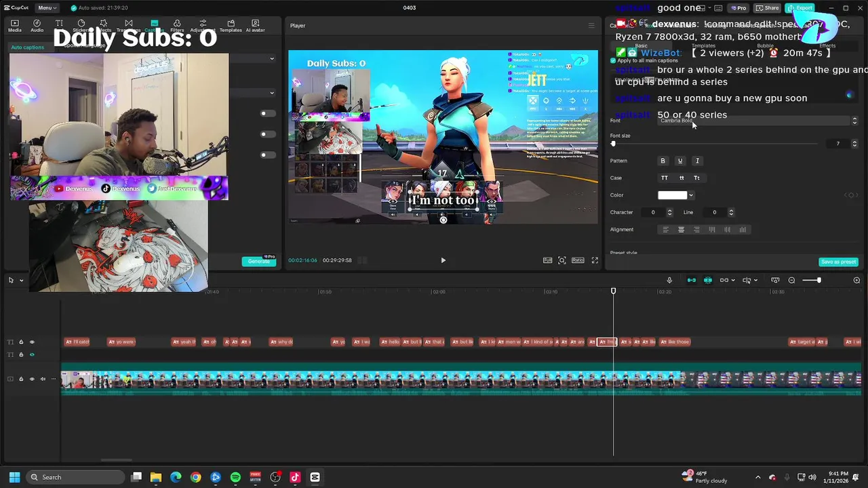
Task: Align caption text right
Action: coord(696,230)
